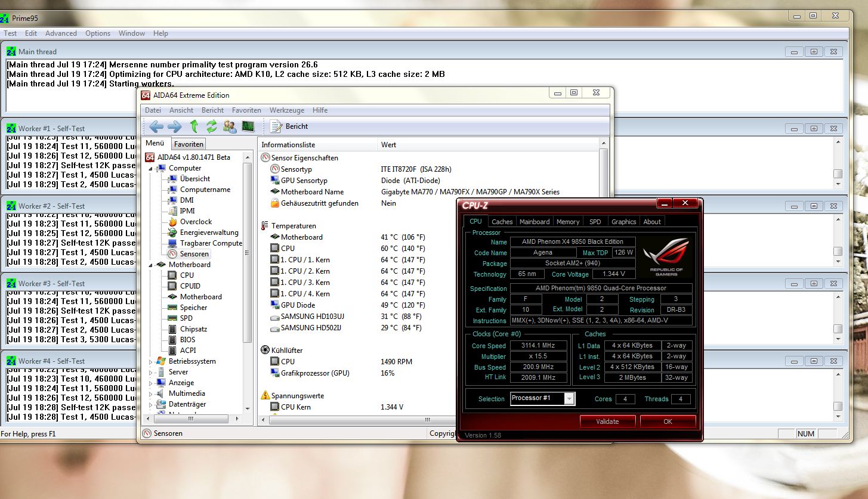Expand the Datenträger tree node
This screenshot has height=499, width=868.
(x=151, y=404)
